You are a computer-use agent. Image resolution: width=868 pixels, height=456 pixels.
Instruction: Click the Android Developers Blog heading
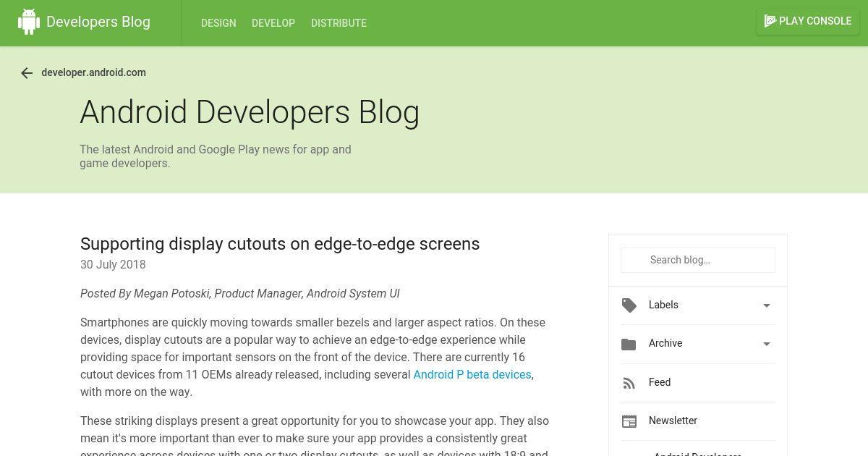point(250,112)
